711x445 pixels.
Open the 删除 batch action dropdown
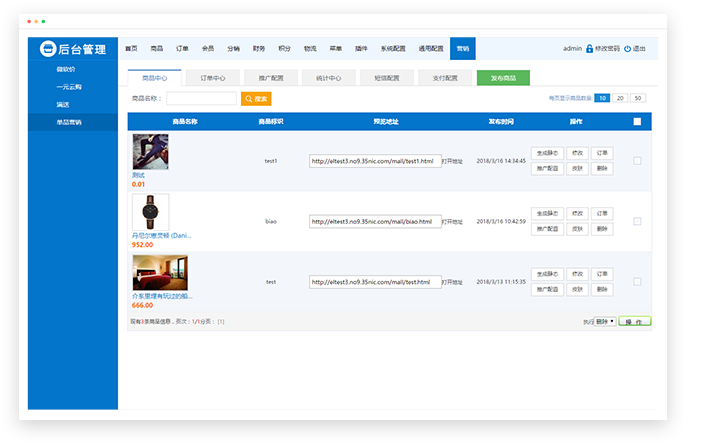(x=605, y=322)
